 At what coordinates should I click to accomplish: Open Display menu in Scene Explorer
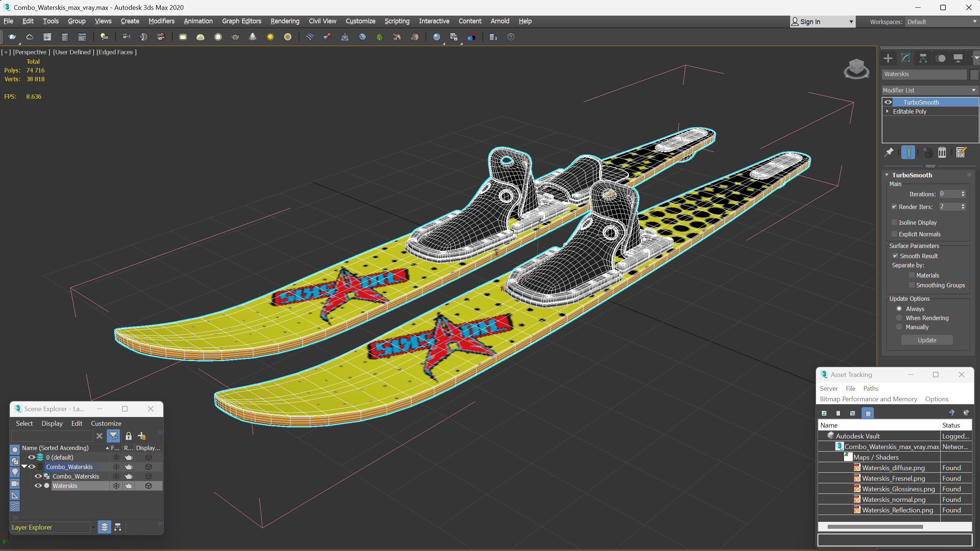pos(52,423)
